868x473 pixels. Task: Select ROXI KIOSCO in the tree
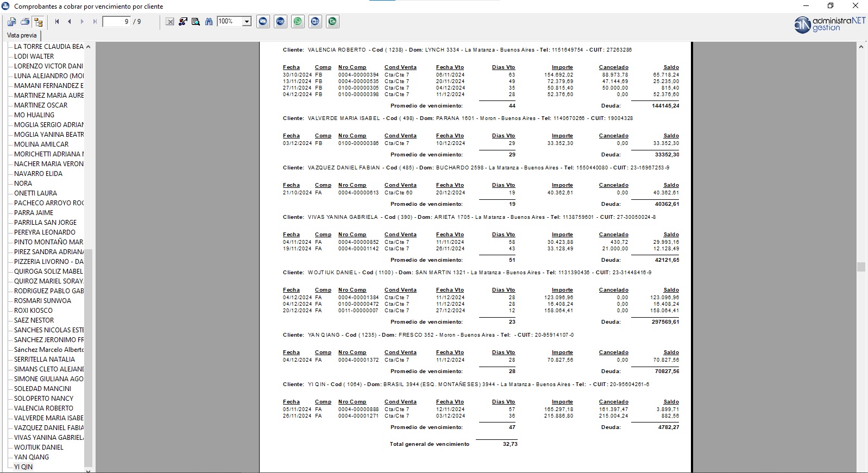pos(33,311)
